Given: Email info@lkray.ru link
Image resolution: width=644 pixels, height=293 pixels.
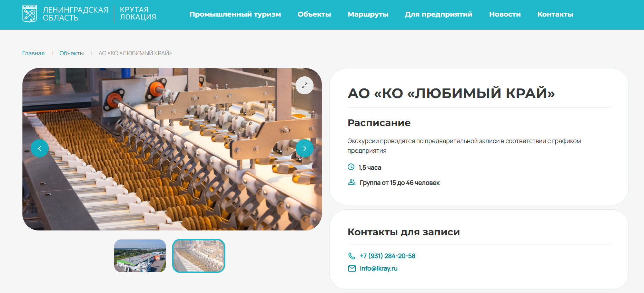Looking at the screenshot, I should click(378, 268).
